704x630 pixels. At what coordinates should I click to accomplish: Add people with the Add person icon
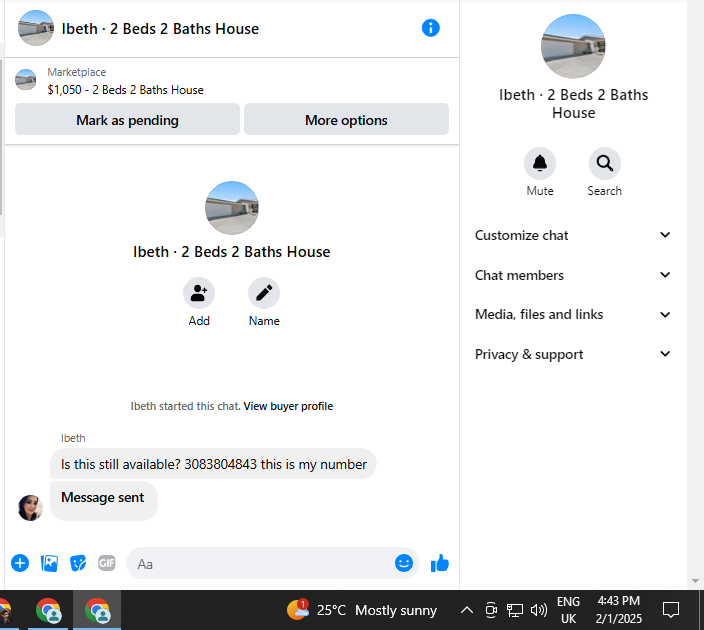tap(199, 293)
